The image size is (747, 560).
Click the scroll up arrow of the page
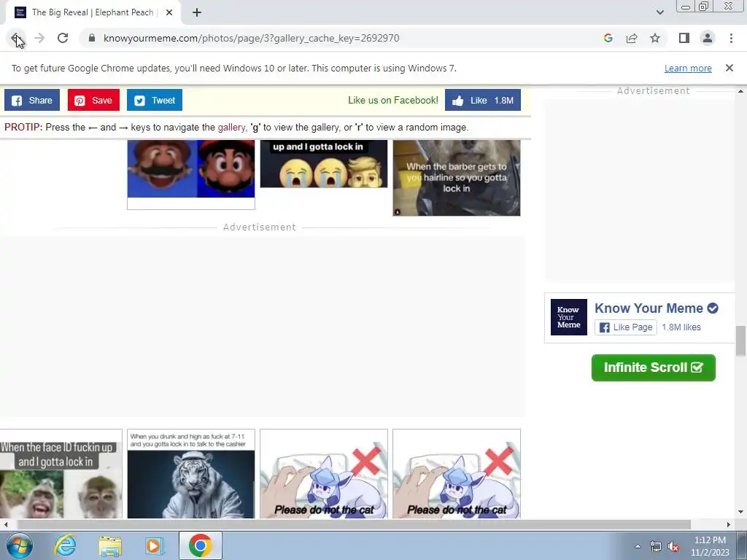pyautogui.click(x=740, y=91)
